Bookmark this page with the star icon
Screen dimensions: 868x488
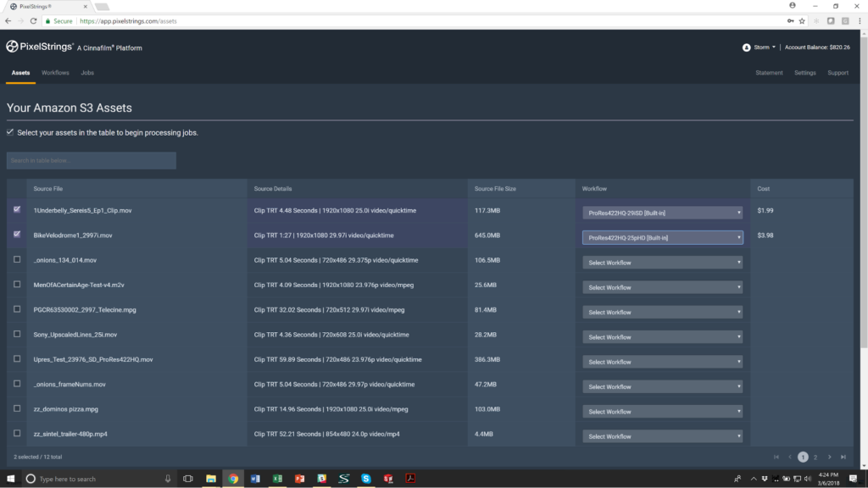[x=802, y=21]
